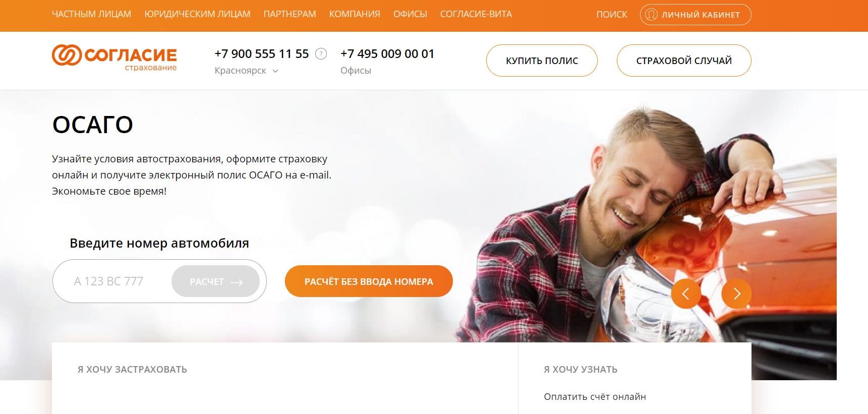The image size is (868, 414).
Task: Click the Офисы link under phone number
Action: click(356, 71)
